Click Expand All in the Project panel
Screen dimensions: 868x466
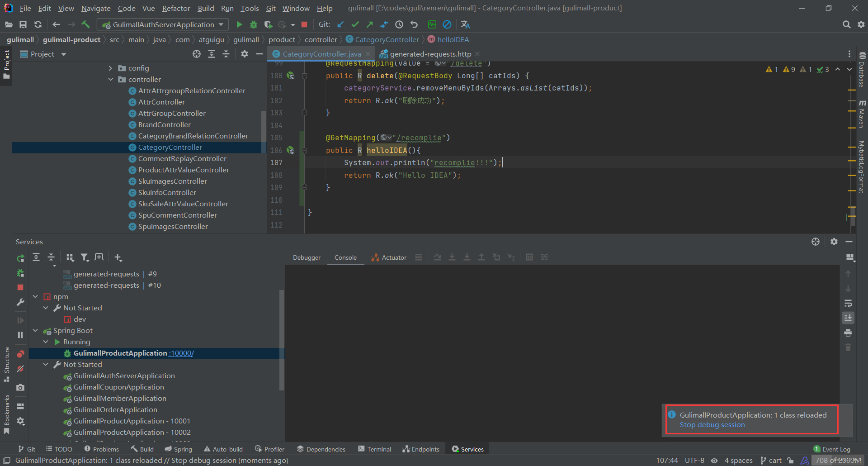tap(212, 54)
